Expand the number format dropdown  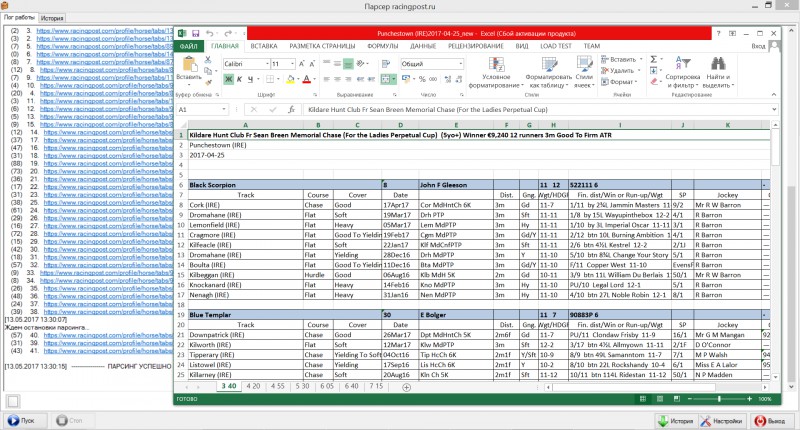[460, 64]
